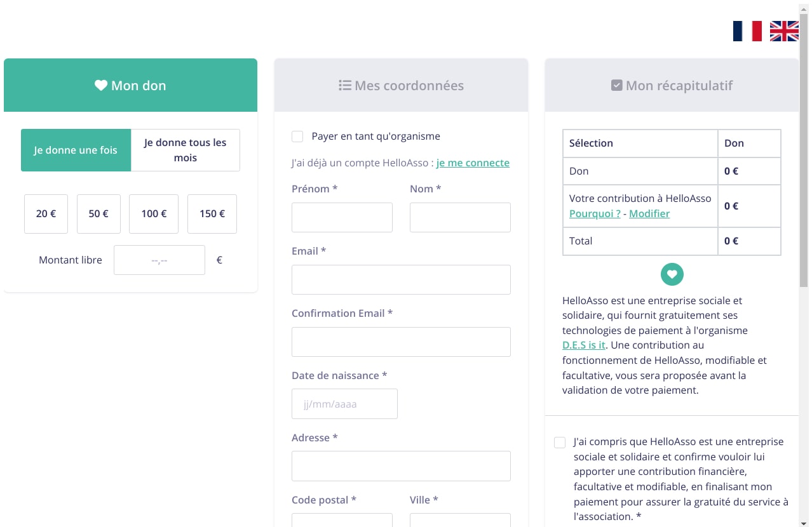Screen dimensions: 812x527
Task: Select Je donne tous les mois
Action: (x=186, y=150)
